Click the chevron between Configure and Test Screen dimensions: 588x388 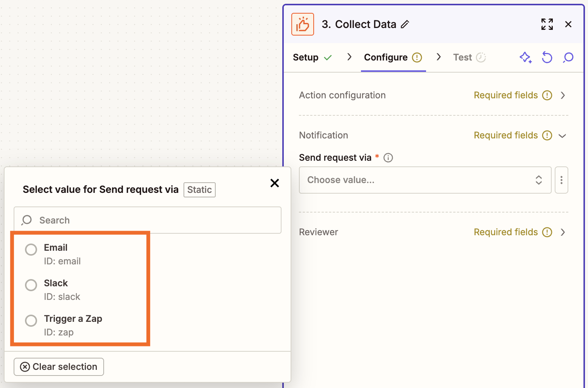(439, 57)
